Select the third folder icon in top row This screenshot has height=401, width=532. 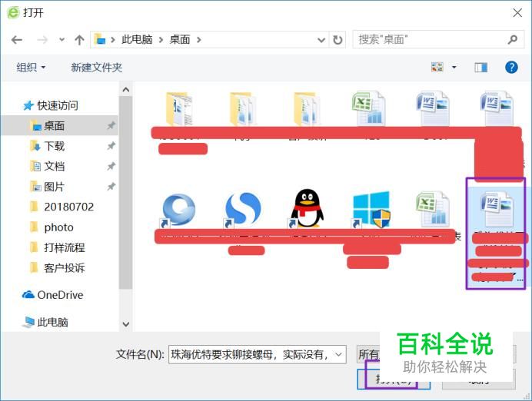(306, 109)
